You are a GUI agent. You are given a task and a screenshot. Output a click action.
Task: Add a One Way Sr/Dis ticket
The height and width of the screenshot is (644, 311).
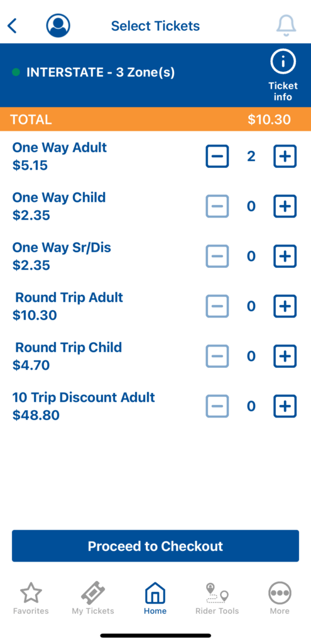tap(285, 257)
